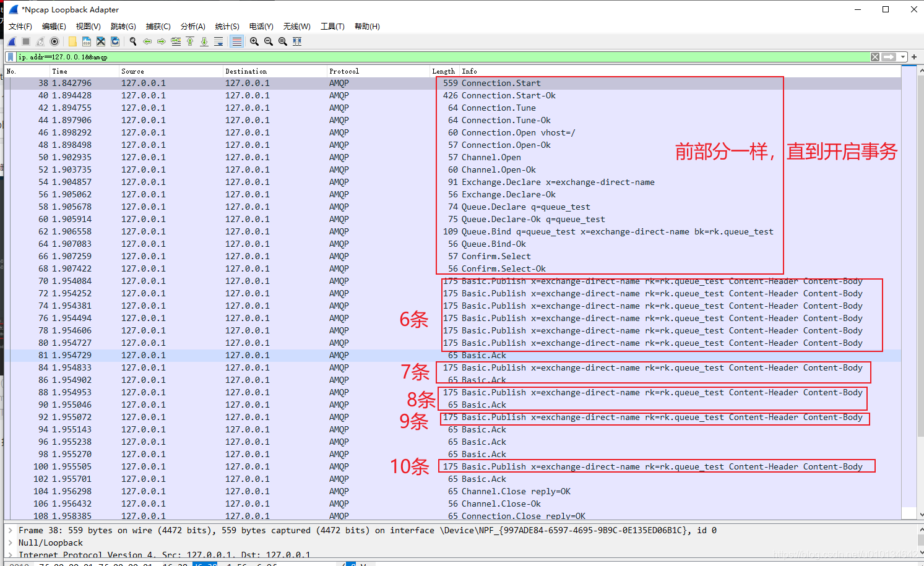Sort by the Protocol column header
Screen dimensions: 924x566
378,71
